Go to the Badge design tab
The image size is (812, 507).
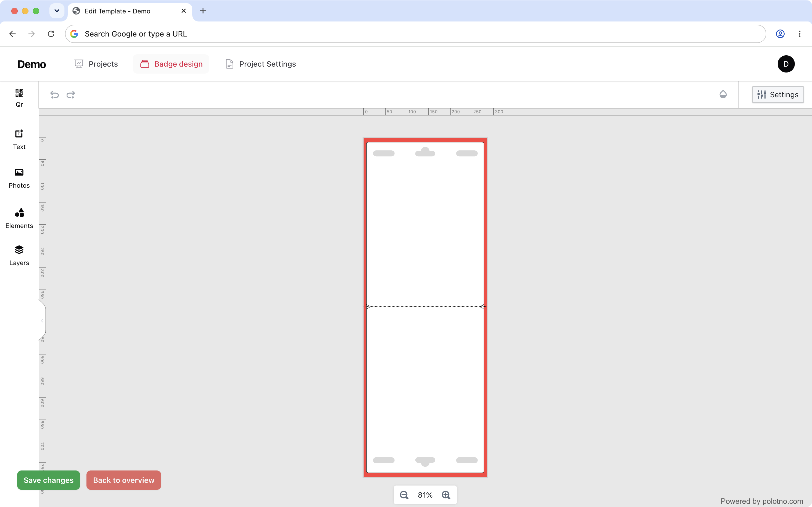click(171, 64)
